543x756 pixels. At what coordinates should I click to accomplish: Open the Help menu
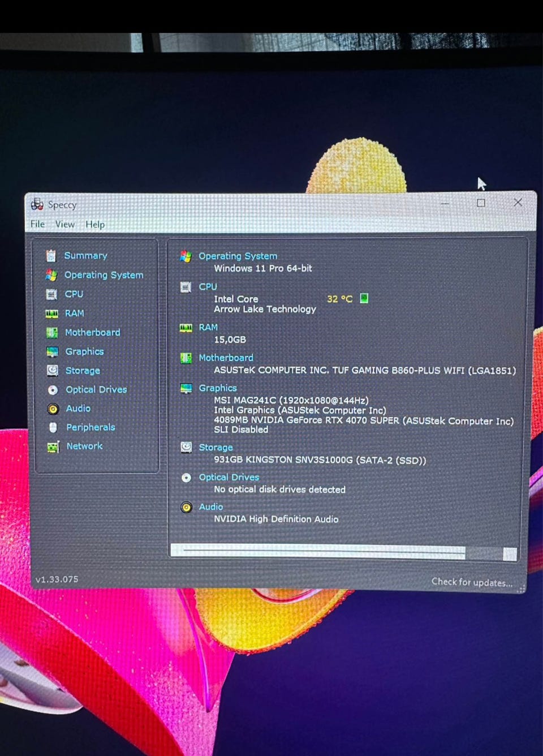click(95, 225)
